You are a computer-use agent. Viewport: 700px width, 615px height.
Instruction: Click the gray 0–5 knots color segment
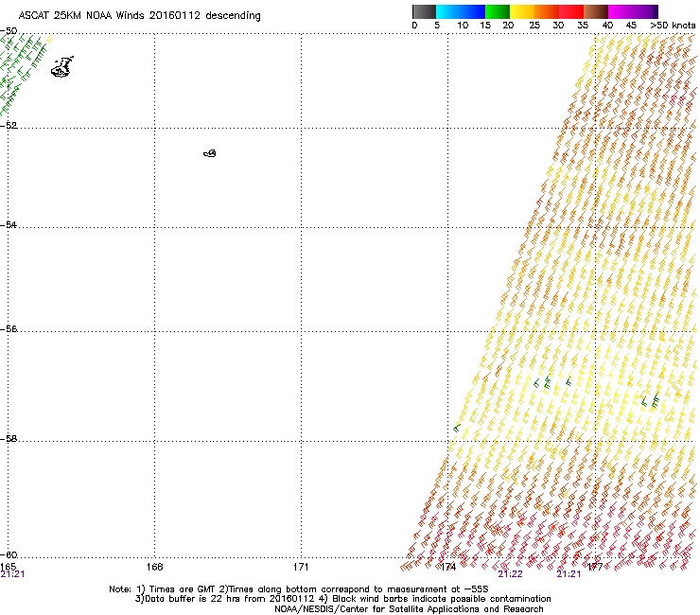click(424, 11)
